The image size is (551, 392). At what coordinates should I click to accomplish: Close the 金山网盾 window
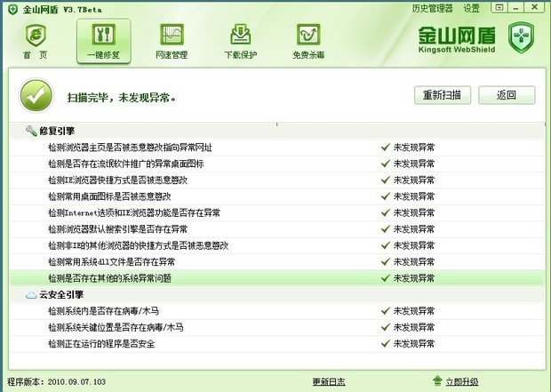coord(535,7)
